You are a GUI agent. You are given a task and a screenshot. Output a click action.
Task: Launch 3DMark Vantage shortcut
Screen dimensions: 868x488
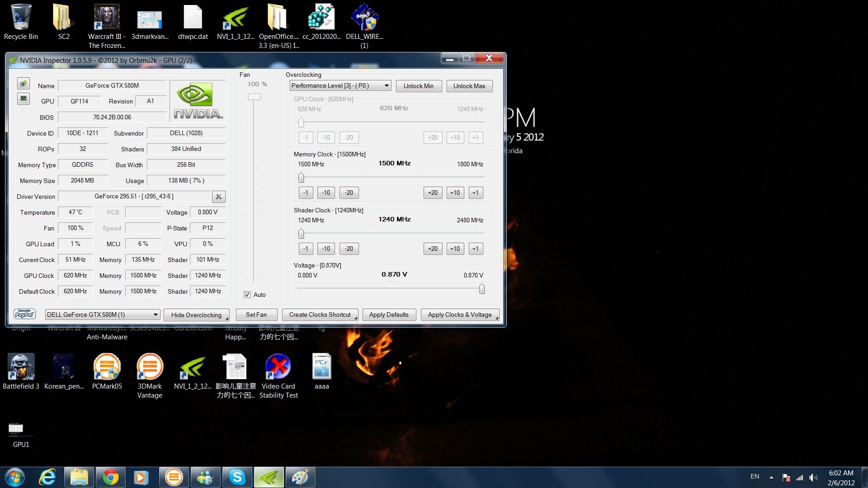pyautogui.click(x=150, y=376)
